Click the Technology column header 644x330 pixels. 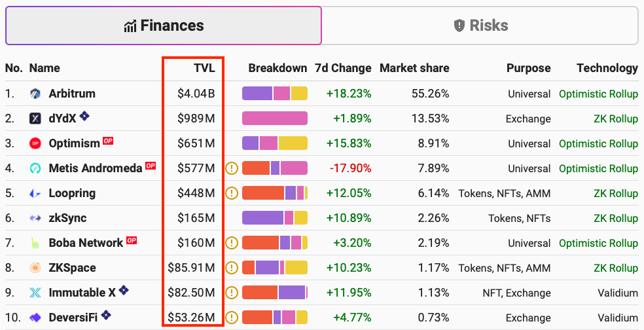tap(607, 68)
